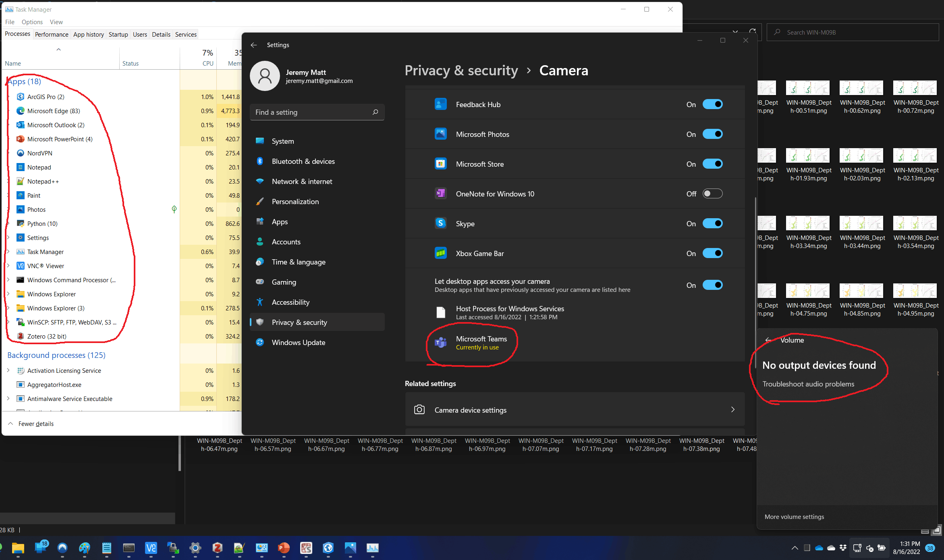The width and height of the screenshot is (944, 560).
Task: Switch to the Performance tab
Action: pyautogui.click(x=52, y=35)
